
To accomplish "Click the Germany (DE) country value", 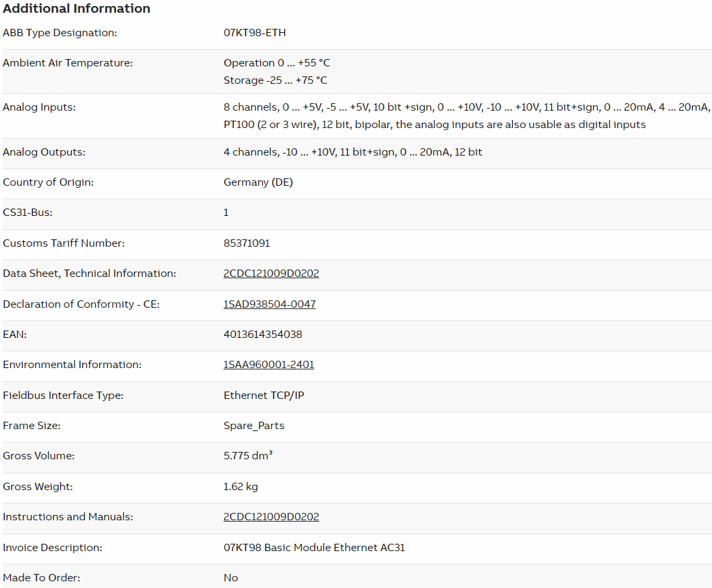I will 258,182.
